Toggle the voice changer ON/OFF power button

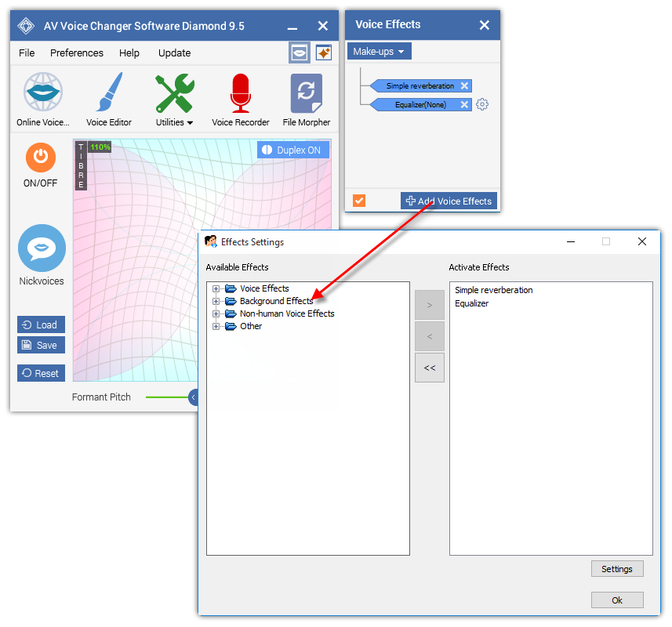tap(41, 158)
